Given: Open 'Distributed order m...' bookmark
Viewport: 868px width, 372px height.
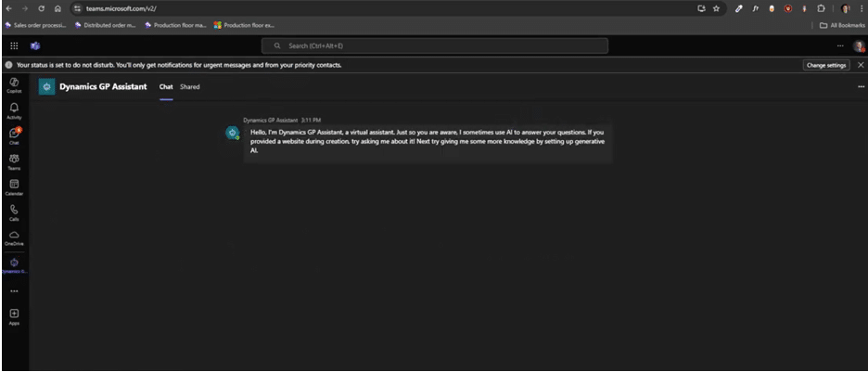Looking at the screenshot, I should 105,25.
